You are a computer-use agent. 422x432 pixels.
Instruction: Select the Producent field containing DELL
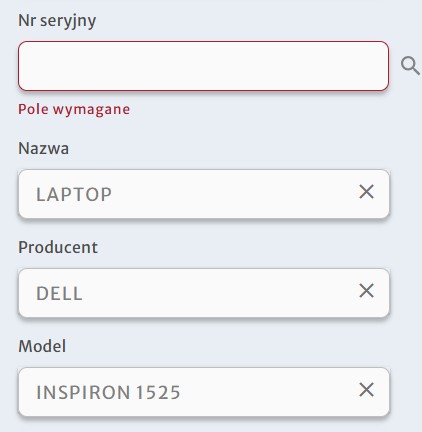[x=204, y=293]
